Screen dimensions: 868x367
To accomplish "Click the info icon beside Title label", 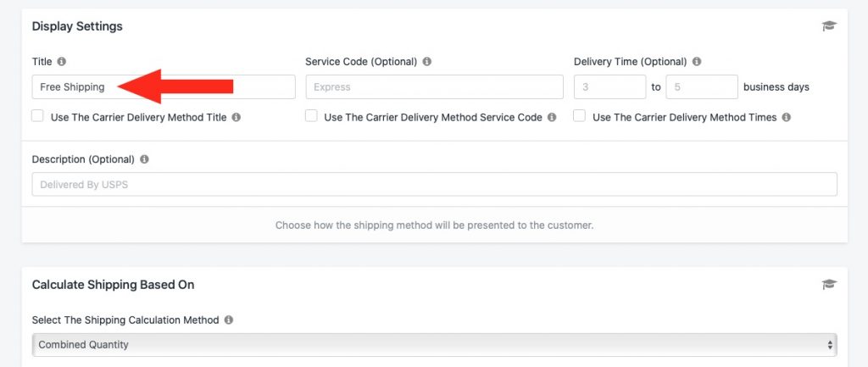I will 61,61.
